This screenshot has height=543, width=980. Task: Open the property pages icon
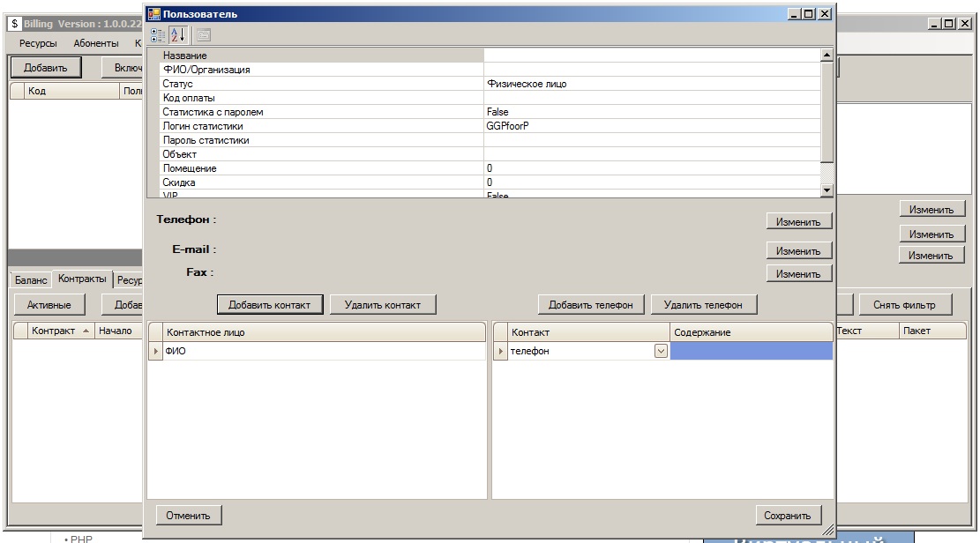(203, 35)
